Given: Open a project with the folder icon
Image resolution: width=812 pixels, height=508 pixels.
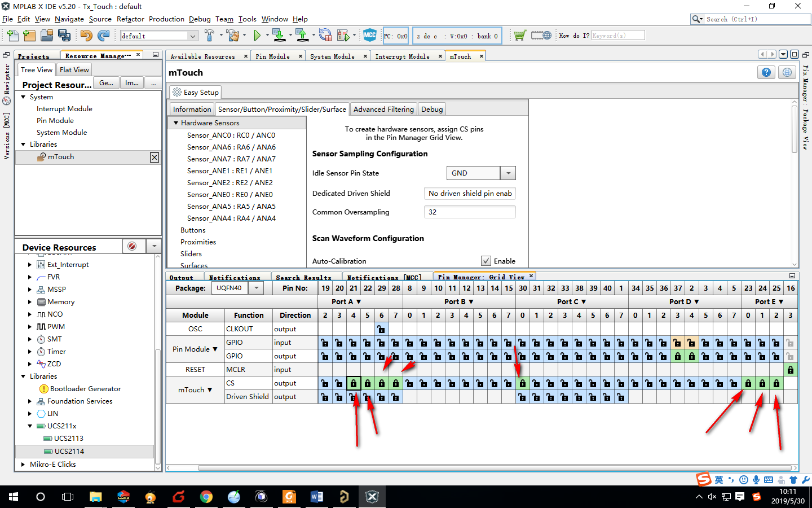Looking at the screenshot, I should click(x=47, y=36).
